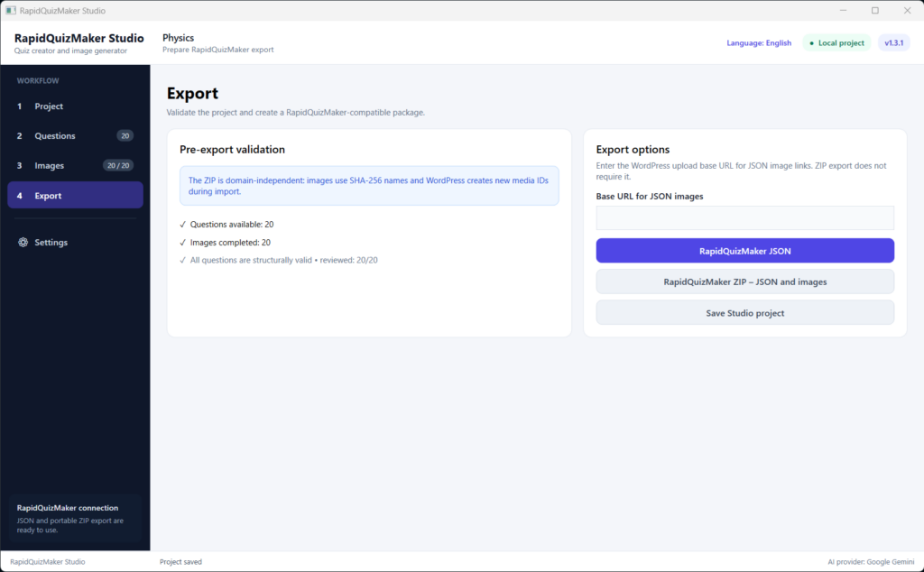The height and width of the screenshot is (572, 924).
Task: Export RapidQuizMaker ZIP – JSON and images
Action: coord(744,281)
